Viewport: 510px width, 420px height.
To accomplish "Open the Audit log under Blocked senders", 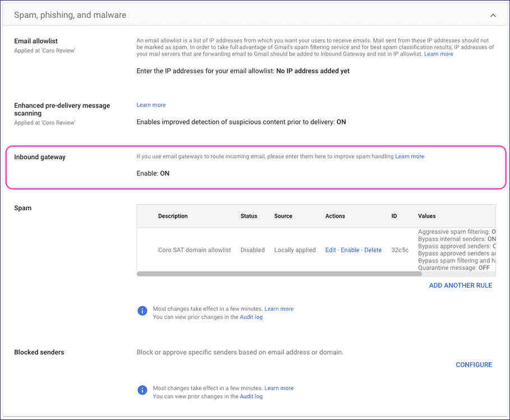I will click(251, 396).
